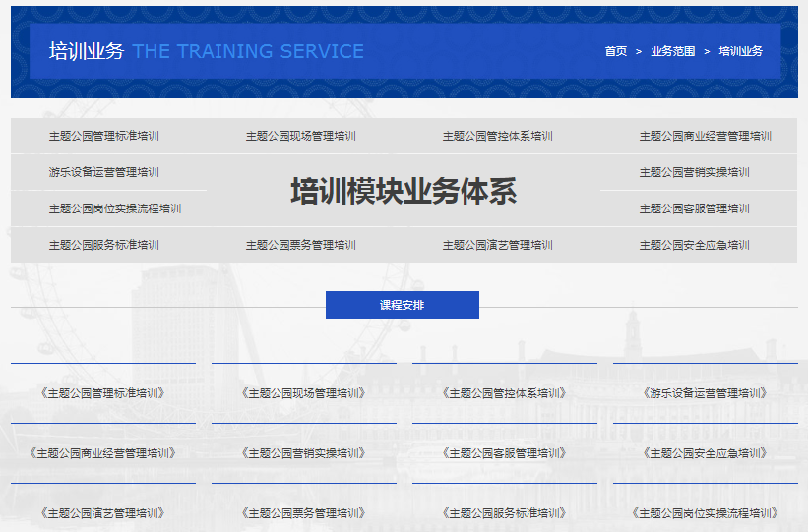
Task: Select course 《游乐设备运营管理培训》
Action: 706,393
